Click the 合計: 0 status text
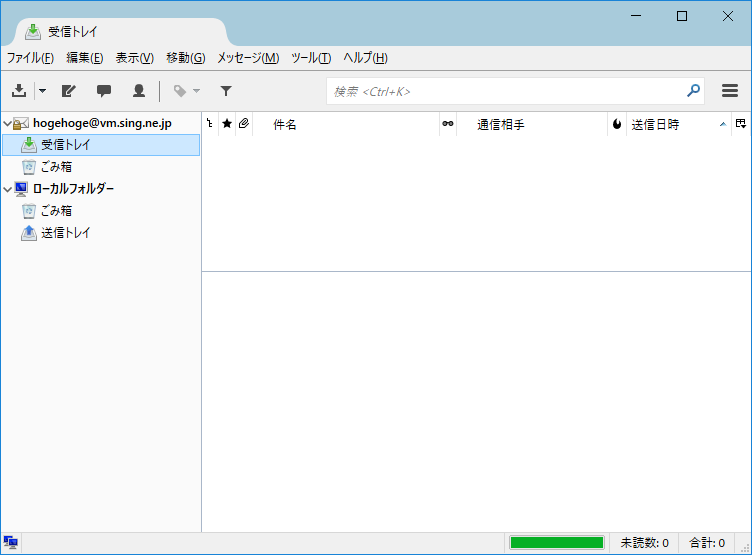This screenshot has height=555, width=752. pyautogui.click(x=707, y=543)
